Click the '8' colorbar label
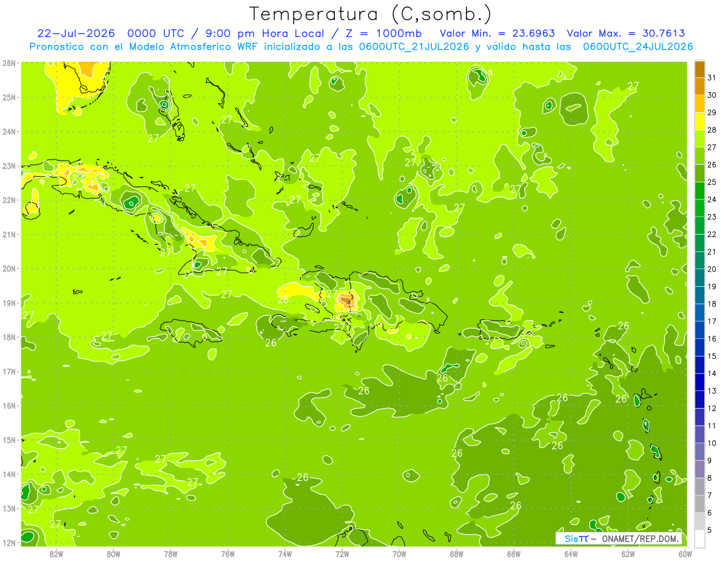728x562 pixels. [x=709, y=478]
